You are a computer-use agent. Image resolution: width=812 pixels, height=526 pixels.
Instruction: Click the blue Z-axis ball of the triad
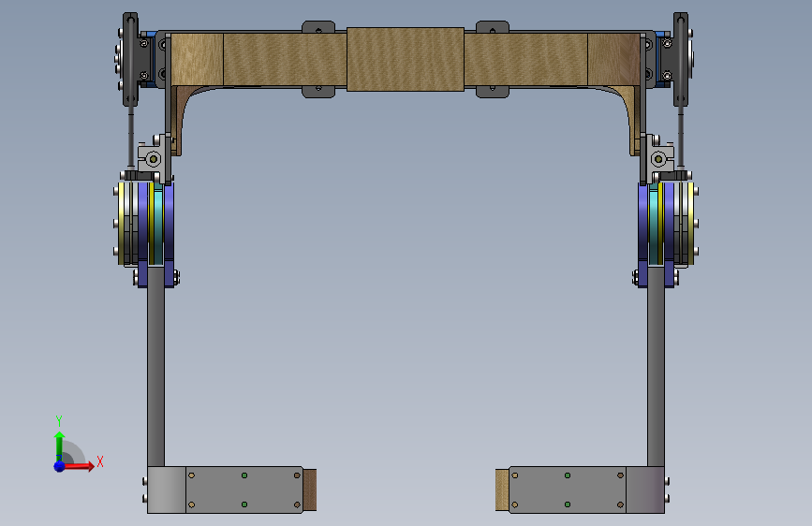(x=60, y=466)
